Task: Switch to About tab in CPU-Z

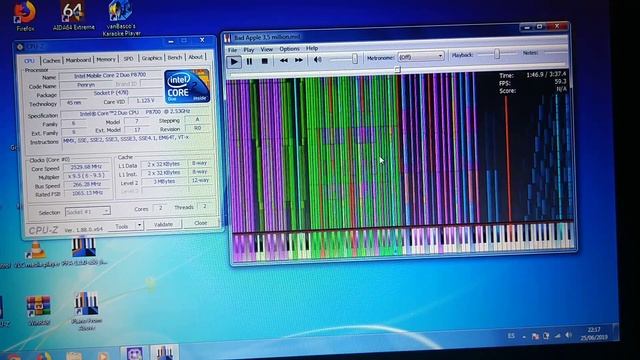Action: click(x=196, y=57)
